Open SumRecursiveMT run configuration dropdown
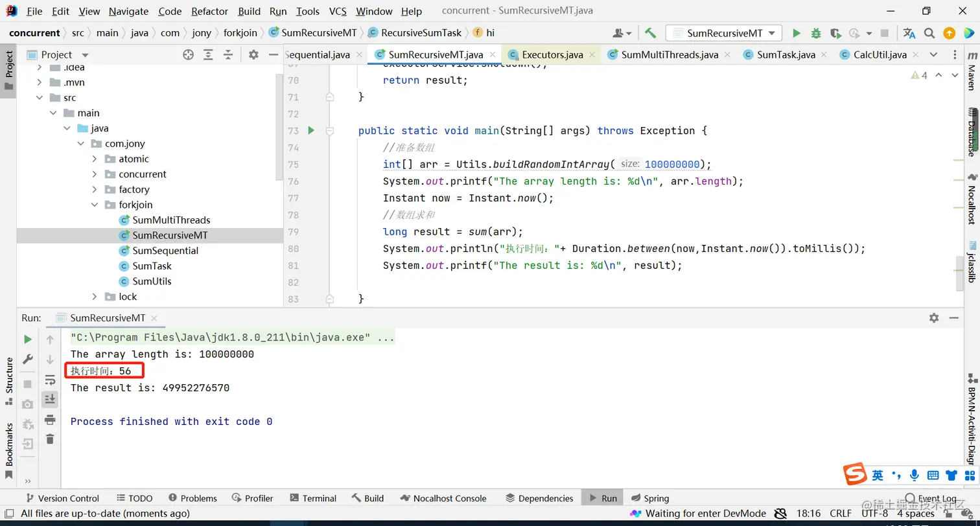980x526 pixels. coord(724,33)
